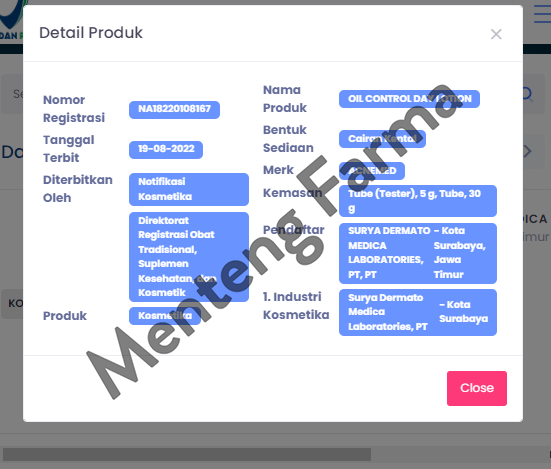Click the Kosmetika product badge

click(165, 316)
